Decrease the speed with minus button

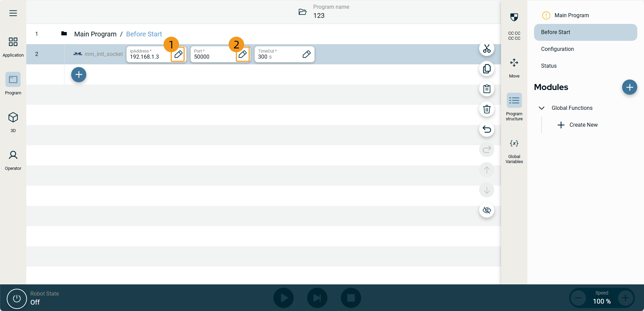[x=578, y=298]
